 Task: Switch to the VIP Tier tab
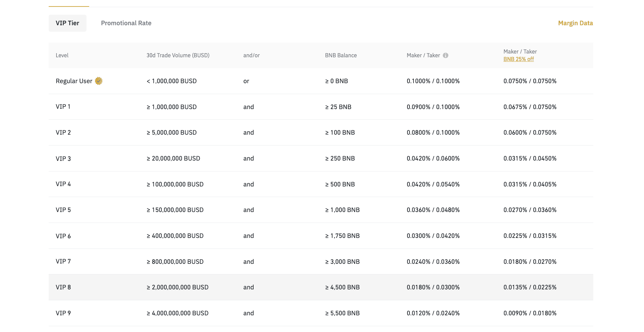click(67, 23)
